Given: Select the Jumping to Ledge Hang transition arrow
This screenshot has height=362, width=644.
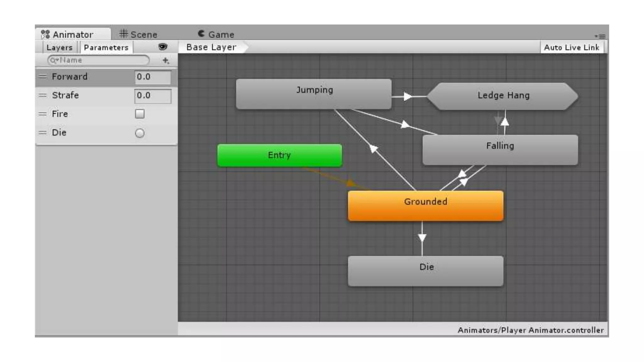Looking at the screenshot, I should point(408,96).
